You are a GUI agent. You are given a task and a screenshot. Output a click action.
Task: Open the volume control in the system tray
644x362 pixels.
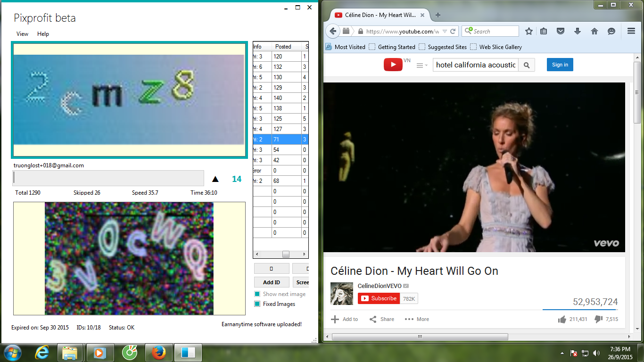click(596, 353)
